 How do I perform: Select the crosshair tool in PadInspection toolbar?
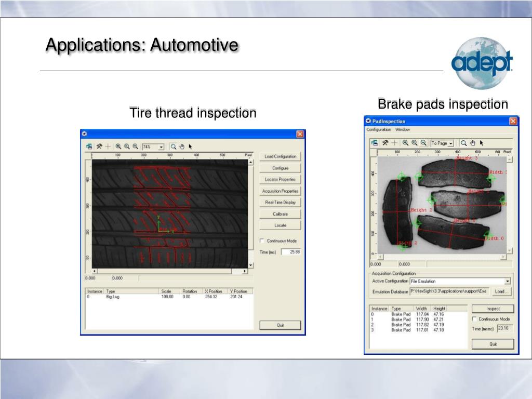394,143
